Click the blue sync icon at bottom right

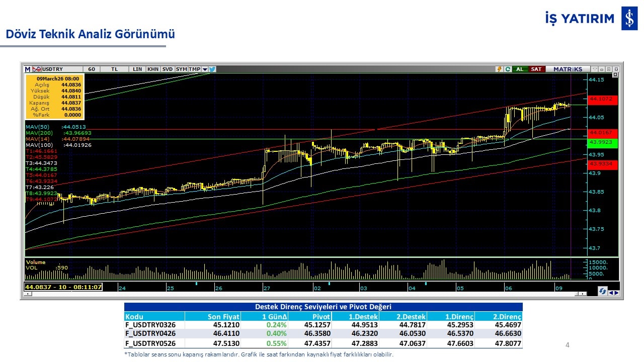coord(602,291)
